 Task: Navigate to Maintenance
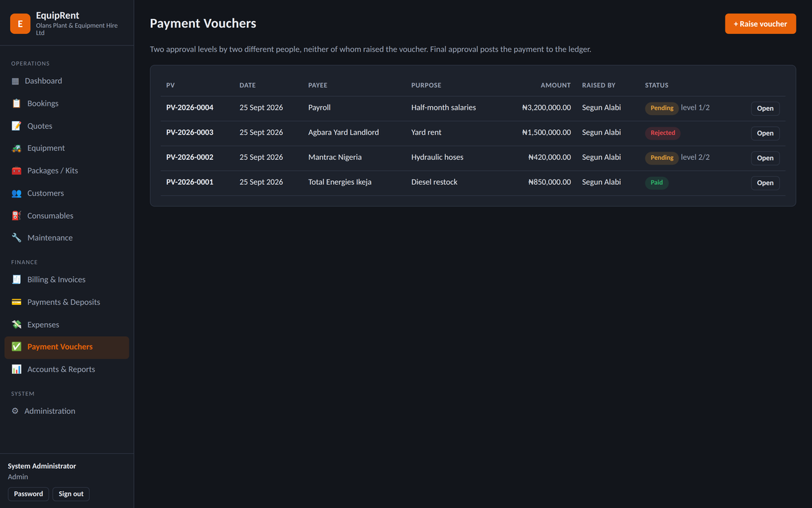coord(66,238)
